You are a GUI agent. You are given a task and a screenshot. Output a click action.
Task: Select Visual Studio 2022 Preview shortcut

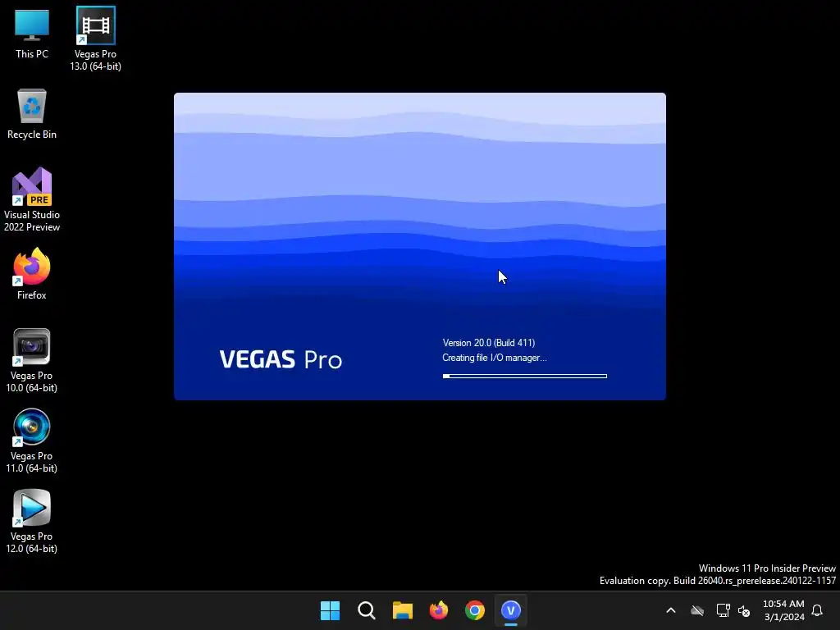click(x=32, y=200)
